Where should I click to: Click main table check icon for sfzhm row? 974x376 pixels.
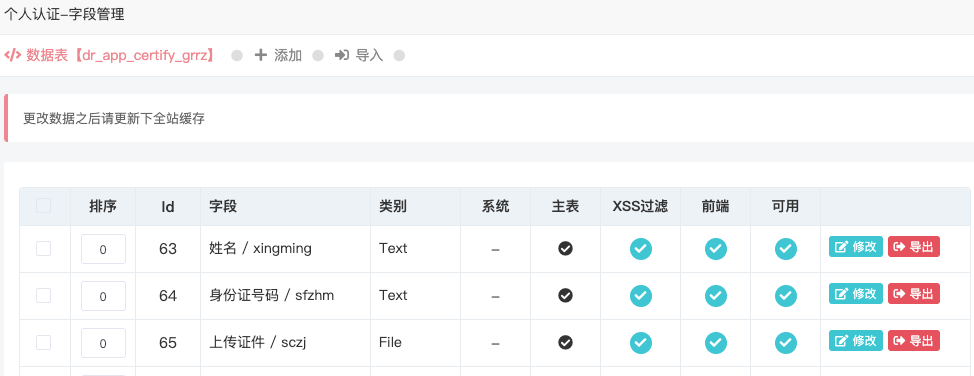(565, 296)
